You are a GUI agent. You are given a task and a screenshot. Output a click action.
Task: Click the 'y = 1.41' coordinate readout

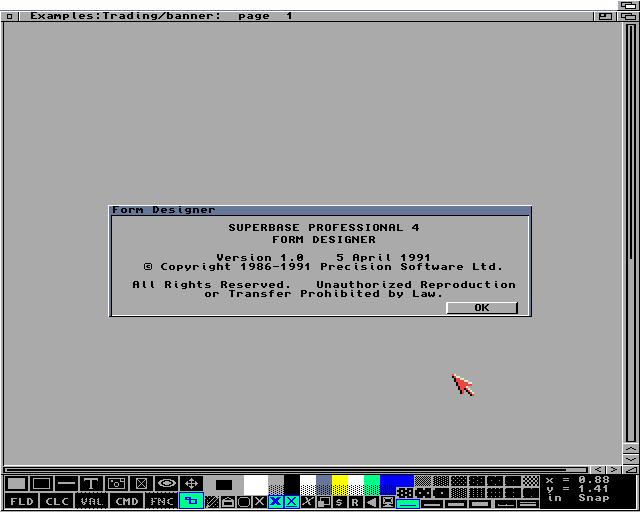coord(578,489)
